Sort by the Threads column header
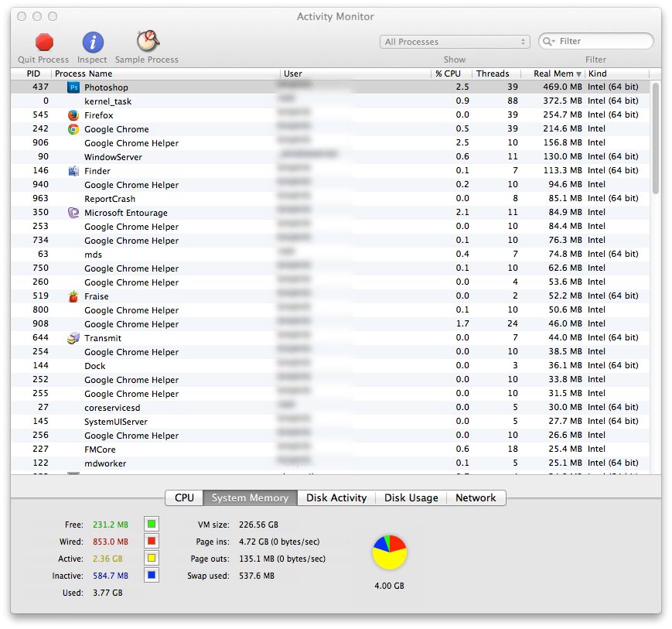 (496, 73)
